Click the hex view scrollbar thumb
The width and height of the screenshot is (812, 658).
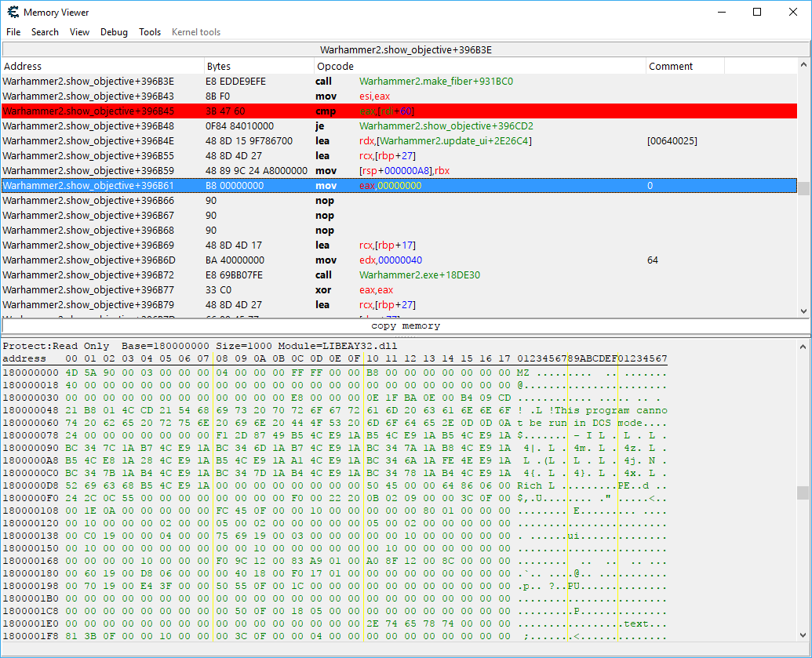click(x=803, y=493)
